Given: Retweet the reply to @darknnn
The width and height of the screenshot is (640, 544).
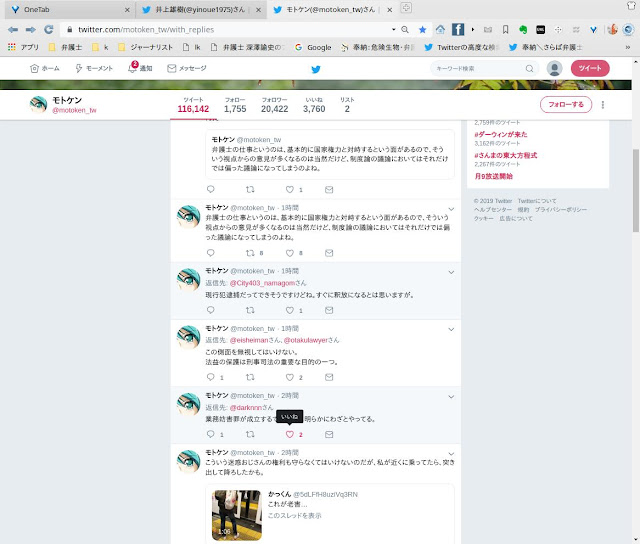Looking at the screenshot, I should [250, 434].
